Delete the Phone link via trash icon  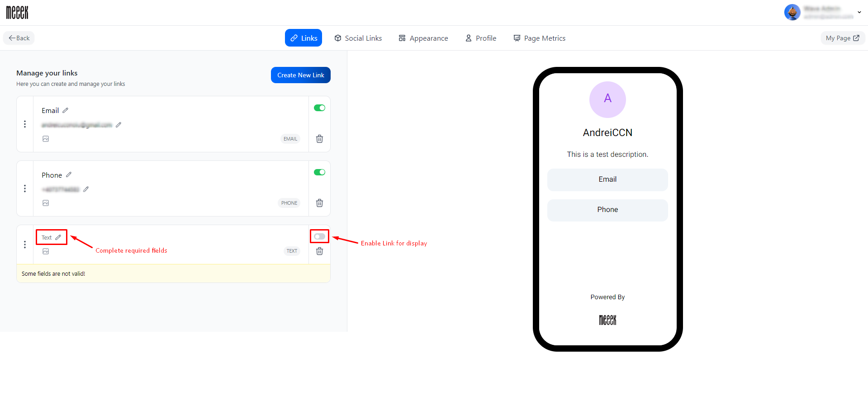319,203
